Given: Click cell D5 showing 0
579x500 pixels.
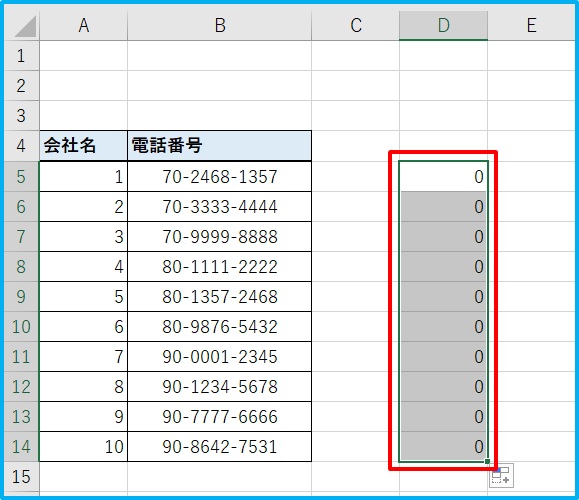Looking at the screenshot, I should coord(443,177).
